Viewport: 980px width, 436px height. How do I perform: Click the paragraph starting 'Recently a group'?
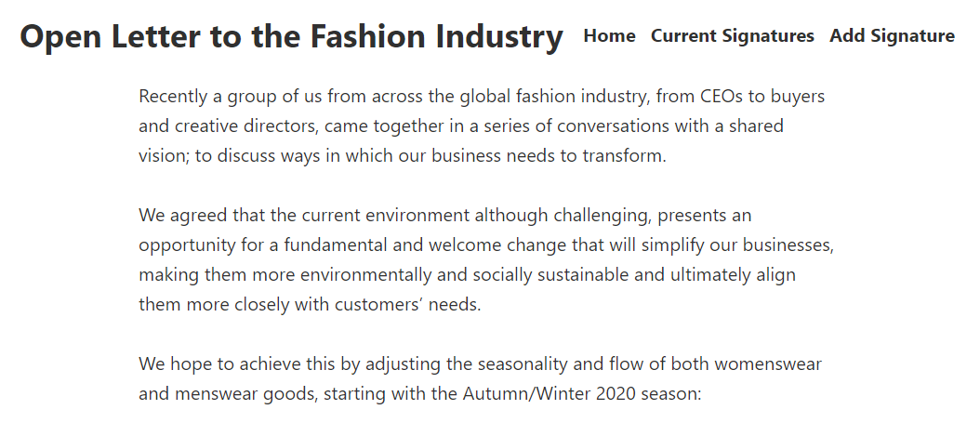[x=482, y=126]
